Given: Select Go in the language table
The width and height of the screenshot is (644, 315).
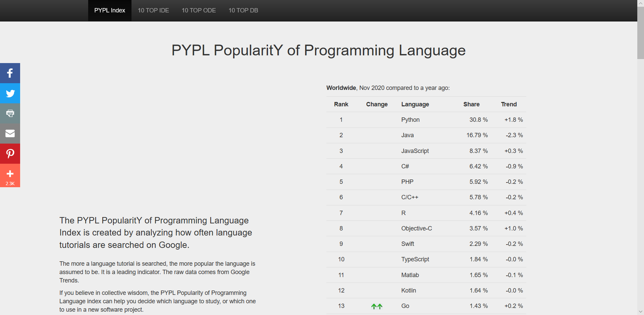Looking at the screenshot, I should pyautogui.click(x=405, y=306).
